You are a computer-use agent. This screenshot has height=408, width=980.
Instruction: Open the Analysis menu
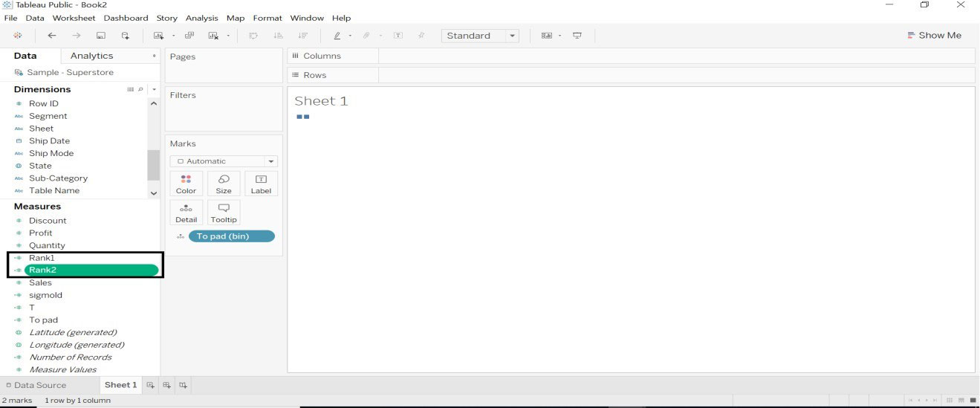[x=201, y=18]
